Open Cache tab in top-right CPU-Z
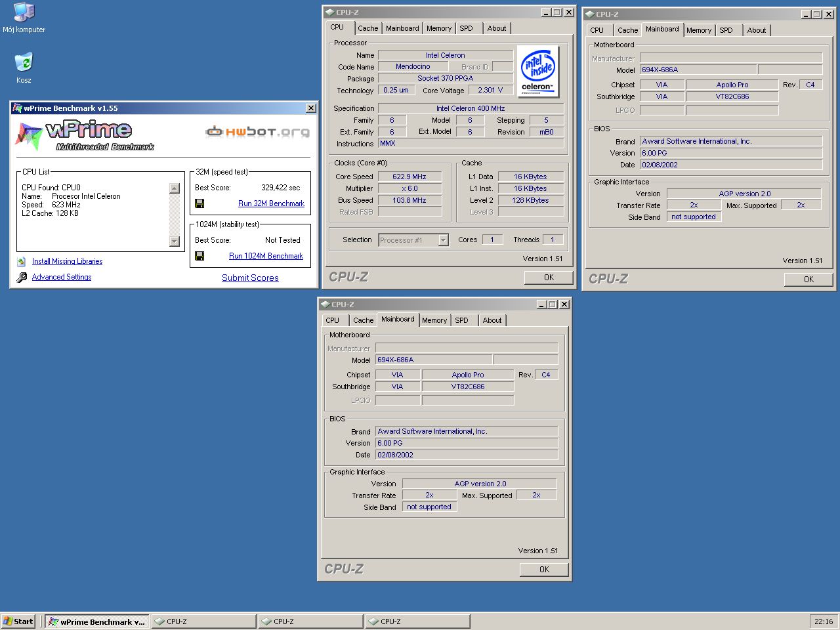The height and width of the screenshot is (630, 840). [627, 30]
